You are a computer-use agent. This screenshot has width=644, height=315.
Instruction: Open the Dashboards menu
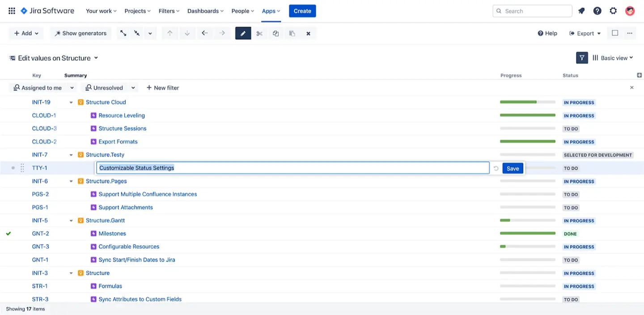pyautogui.click(x=205, y=11)
